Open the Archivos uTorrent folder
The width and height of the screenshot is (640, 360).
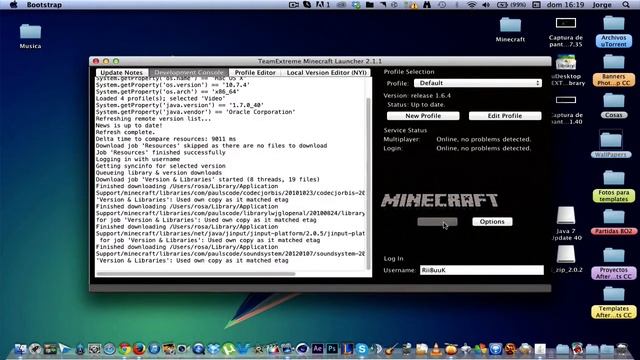[x=613, y=31]
